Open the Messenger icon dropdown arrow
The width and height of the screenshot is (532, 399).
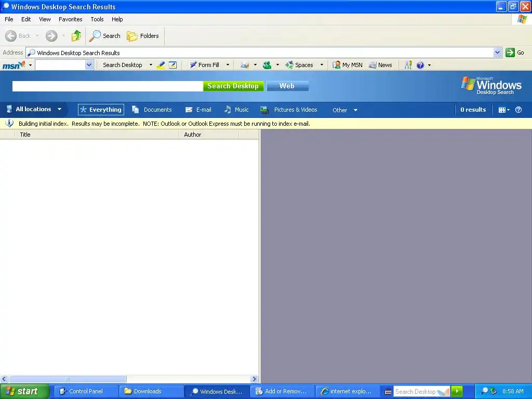(277, 65)
